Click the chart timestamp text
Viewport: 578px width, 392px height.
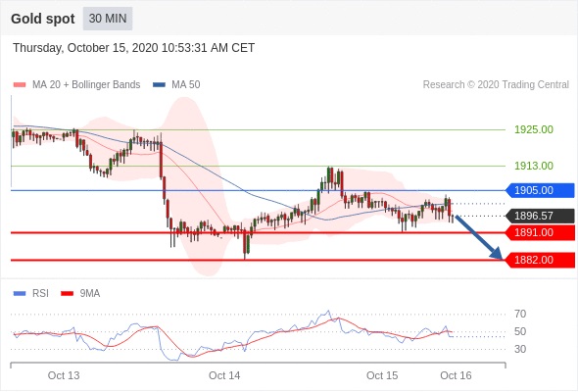pyautogui.click(x=133, y=48)
